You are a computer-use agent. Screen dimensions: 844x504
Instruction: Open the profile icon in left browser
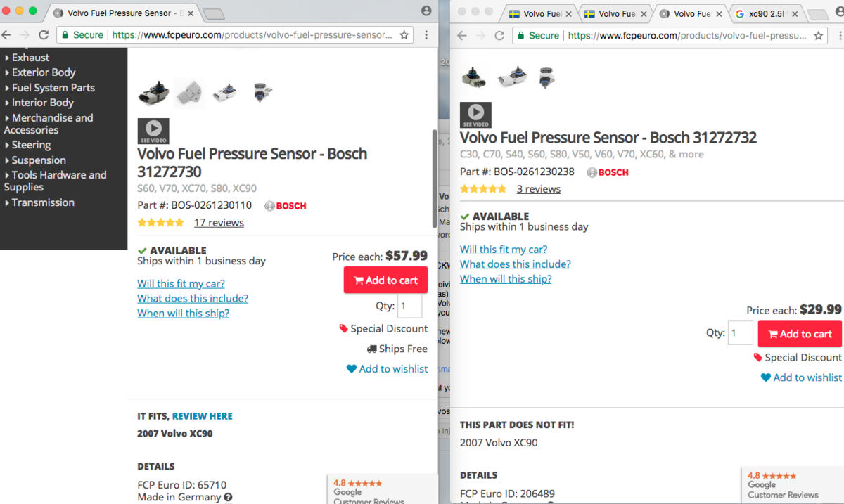[x=426, y=11]
